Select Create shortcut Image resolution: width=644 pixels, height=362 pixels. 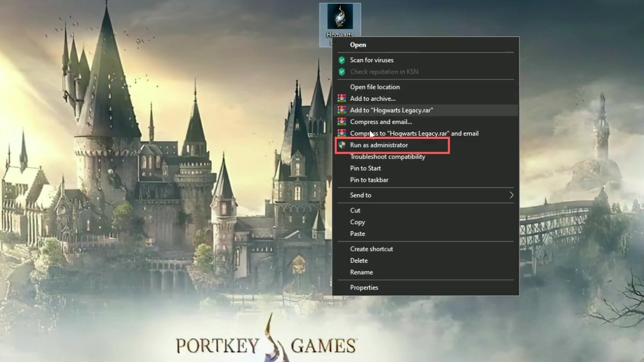point(371,249)
